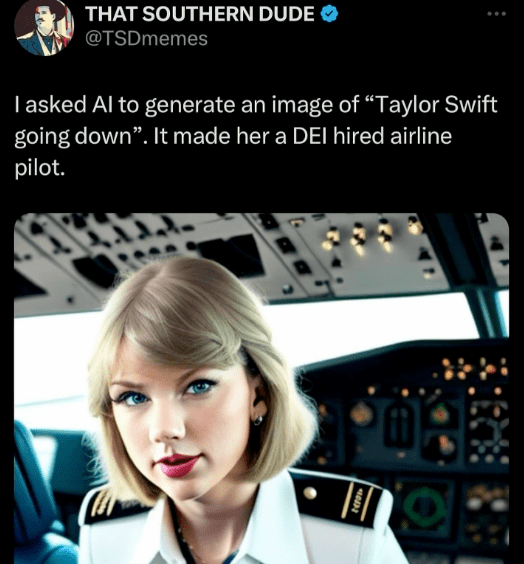Open THAT SOUTHERN DUDE profile avatar
Viewport: 524px width, 564px height.
point(44,27)
